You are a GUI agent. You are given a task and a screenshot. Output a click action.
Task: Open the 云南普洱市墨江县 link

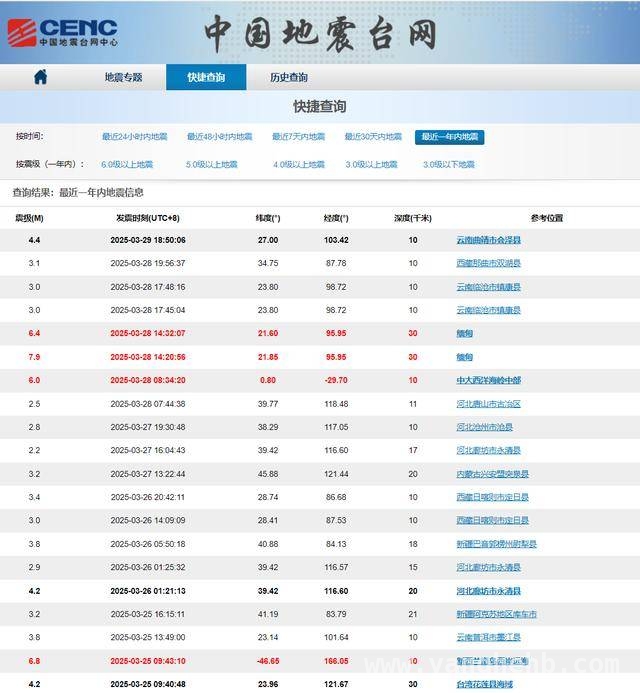point(488,637)
